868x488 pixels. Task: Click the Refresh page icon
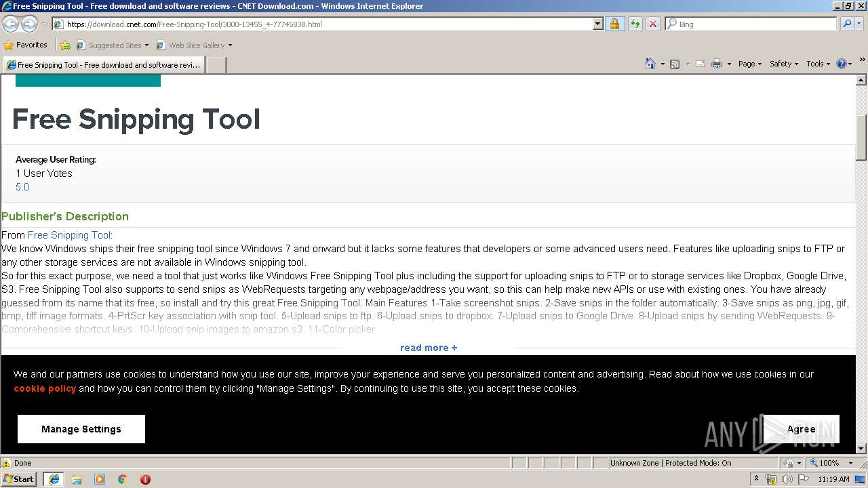tap(635, 24)
